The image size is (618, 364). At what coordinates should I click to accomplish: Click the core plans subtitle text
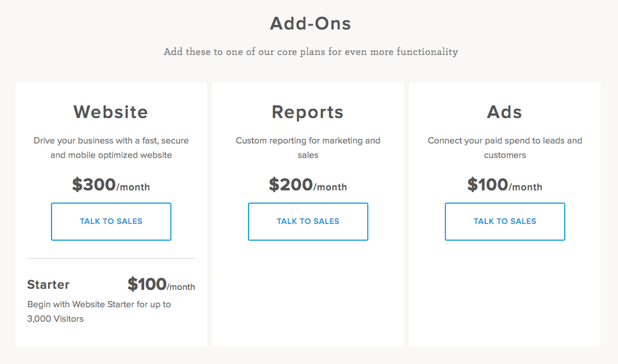point(310,52)
